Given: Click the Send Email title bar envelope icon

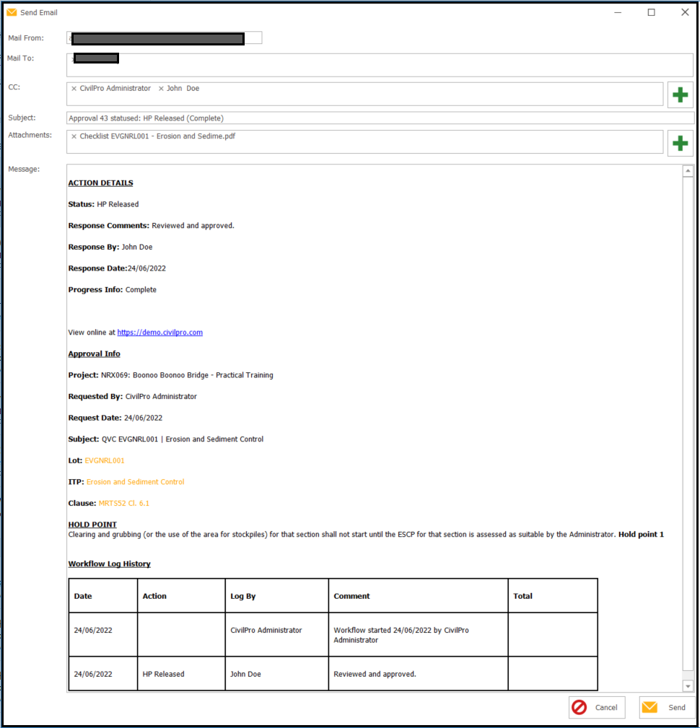Looking at the screenshot, I should tap(12, 12).
